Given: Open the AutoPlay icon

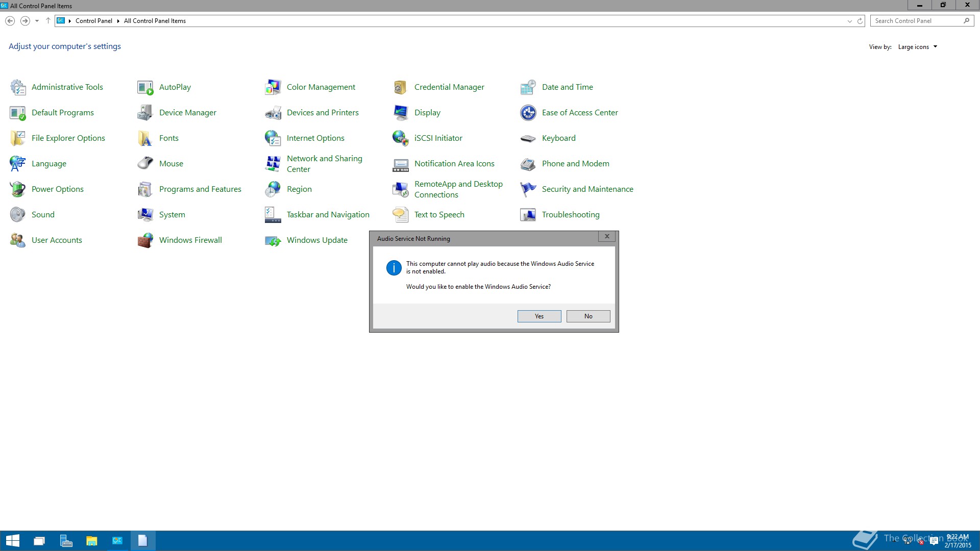Looking at the screenshot, I should pyautogui.click(x=145, y=87).
